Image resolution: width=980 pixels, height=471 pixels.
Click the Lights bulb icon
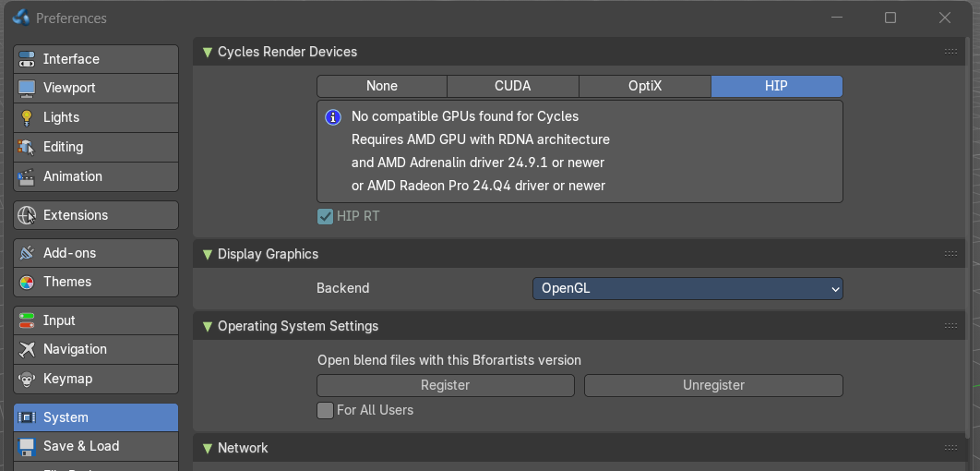[27, 117]
